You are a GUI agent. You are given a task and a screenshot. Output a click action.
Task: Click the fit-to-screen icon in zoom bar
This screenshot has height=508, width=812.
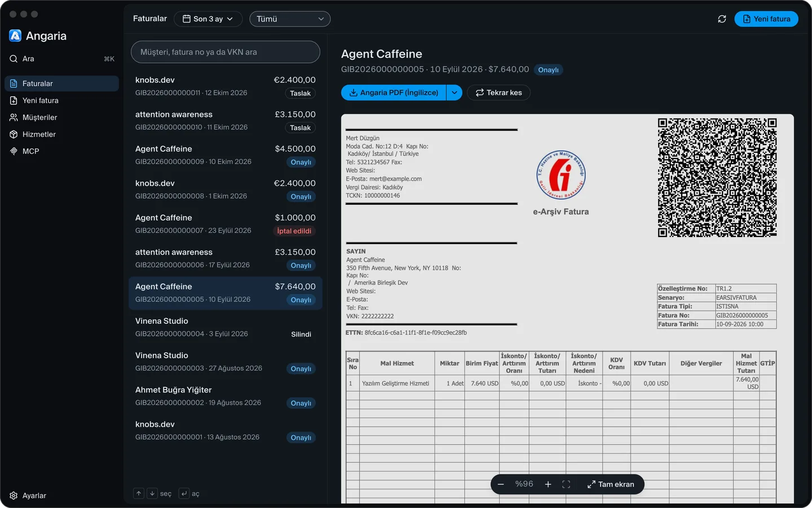coord(566,484)
